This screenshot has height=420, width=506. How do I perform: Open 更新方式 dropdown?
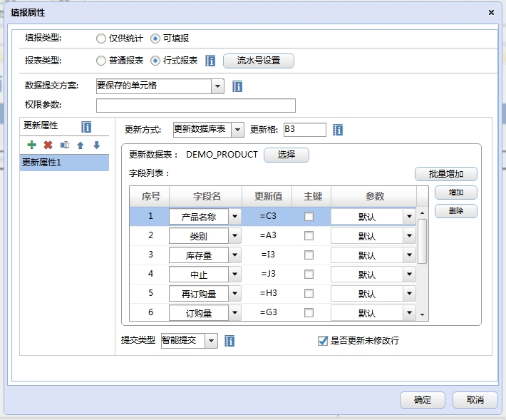237,130
